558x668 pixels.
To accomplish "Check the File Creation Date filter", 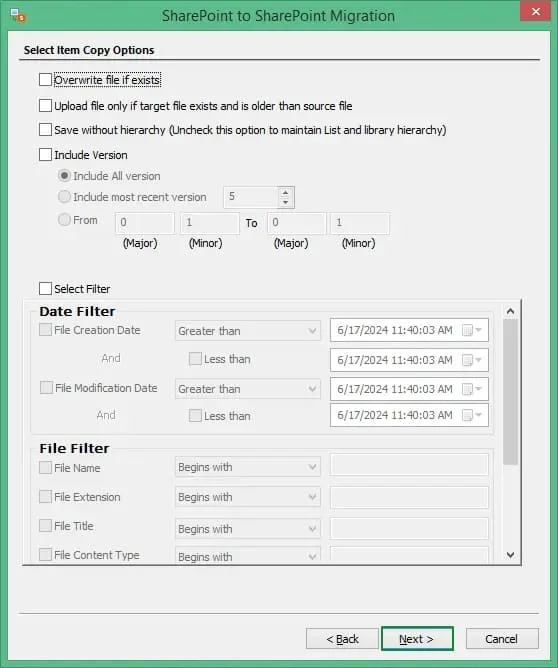I will click(x=45, y=330).
